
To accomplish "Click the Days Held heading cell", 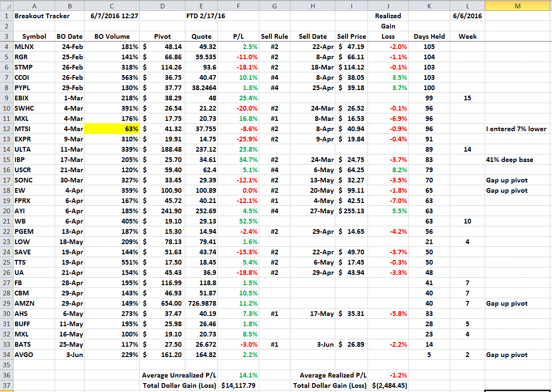I will [429, 36].
